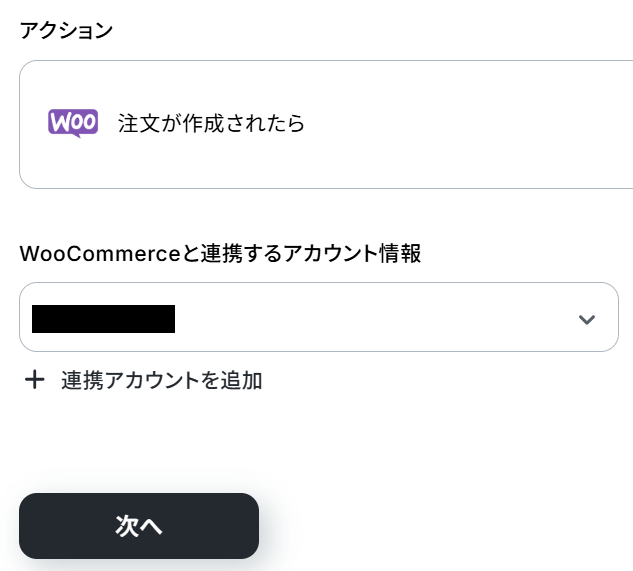
Task: Select the 注文が作成されたら action card
Action: [x=325, y=124]
